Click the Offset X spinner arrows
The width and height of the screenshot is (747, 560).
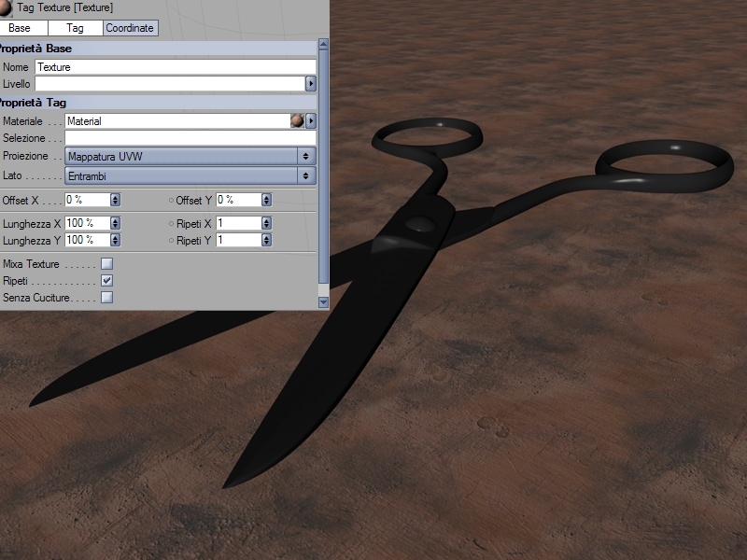pyautogui.click(x=115, y=200)
